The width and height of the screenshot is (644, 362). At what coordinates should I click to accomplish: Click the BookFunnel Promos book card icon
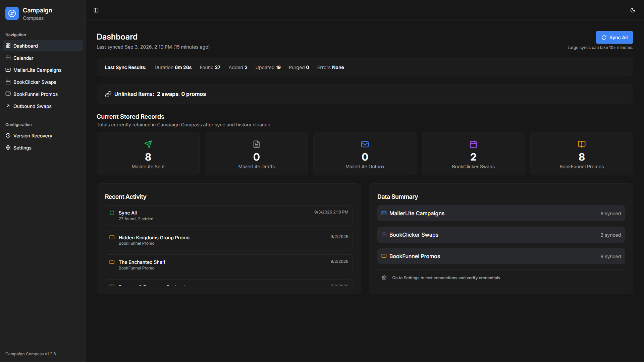point(582,144)
